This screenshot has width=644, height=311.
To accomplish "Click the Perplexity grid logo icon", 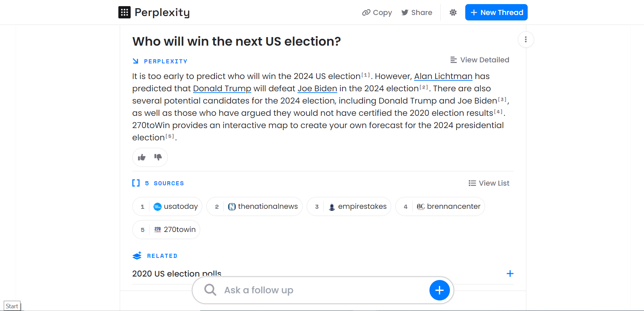I will pos(125,12).
